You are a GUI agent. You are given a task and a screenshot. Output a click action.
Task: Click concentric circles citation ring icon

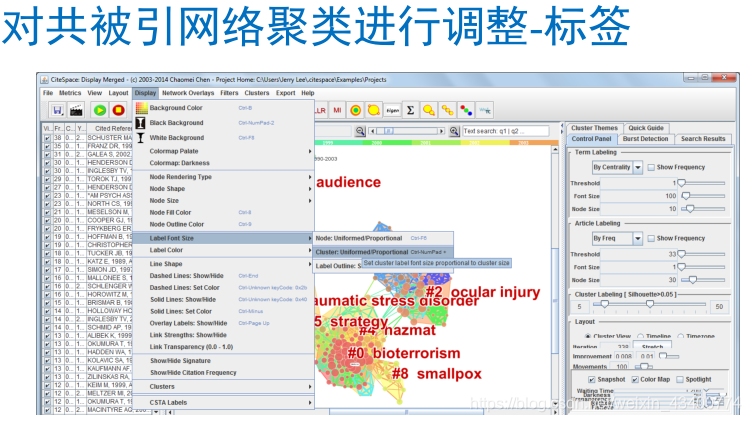pyautogui.click(x=355, y=111)
